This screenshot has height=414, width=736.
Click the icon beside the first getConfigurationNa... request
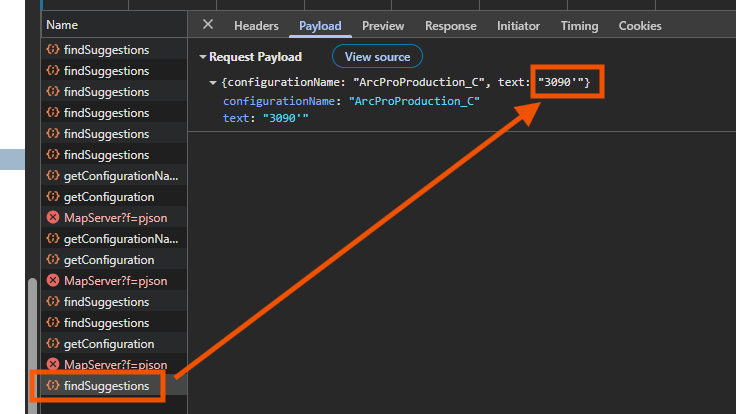click(53, 176)
